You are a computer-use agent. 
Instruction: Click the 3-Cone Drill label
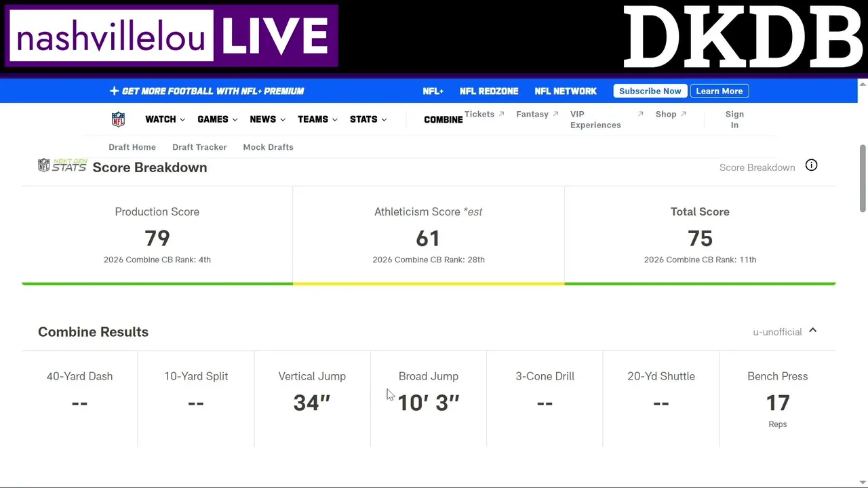click(x=545, y=376)
